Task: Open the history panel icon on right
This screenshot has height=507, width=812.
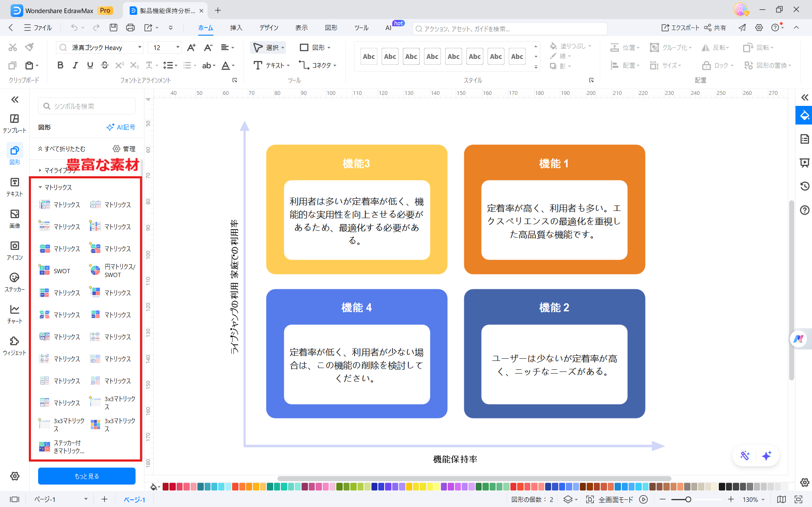Action: [805, 186]
